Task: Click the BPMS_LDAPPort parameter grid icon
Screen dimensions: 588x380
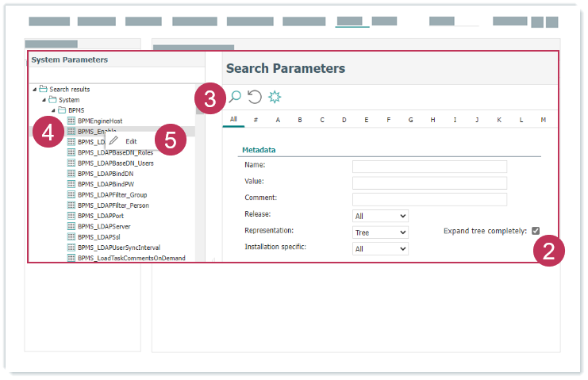Action: 71,215
